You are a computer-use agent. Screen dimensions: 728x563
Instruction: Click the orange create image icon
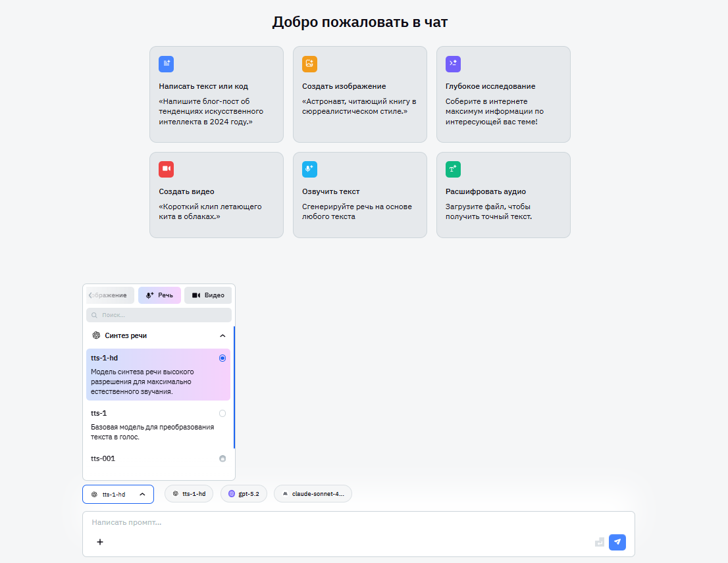point(309,64)
